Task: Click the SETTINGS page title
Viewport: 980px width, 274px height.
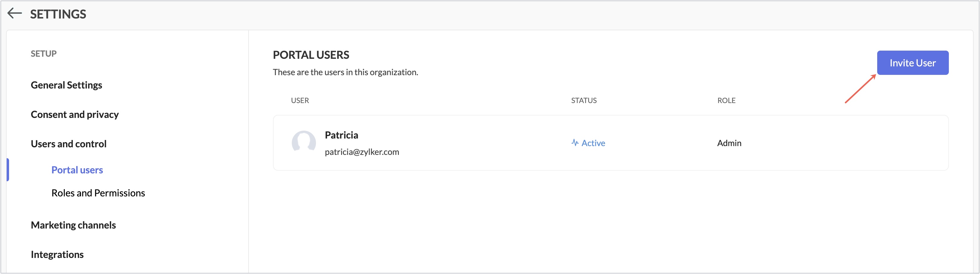Action: click(58, 14)
